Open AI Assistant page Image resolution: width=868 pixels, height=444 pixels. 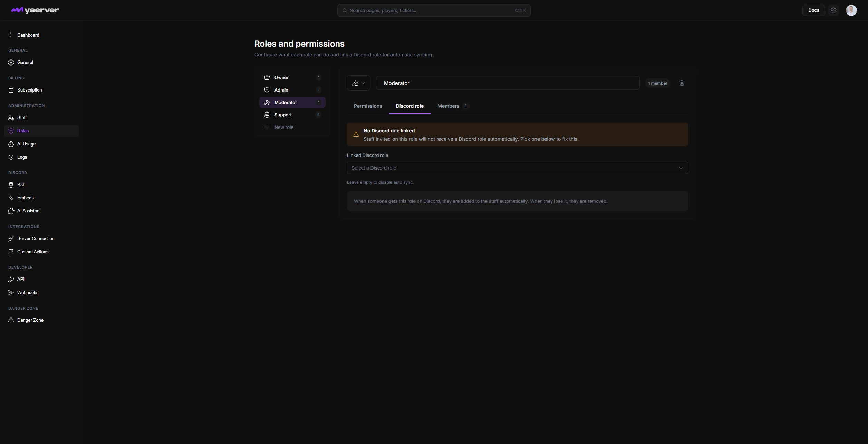[41, 211]
